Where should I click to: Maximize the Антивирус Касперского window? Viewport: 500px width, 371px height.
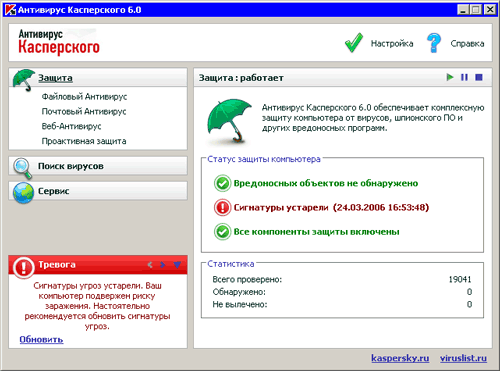(476, 10)
